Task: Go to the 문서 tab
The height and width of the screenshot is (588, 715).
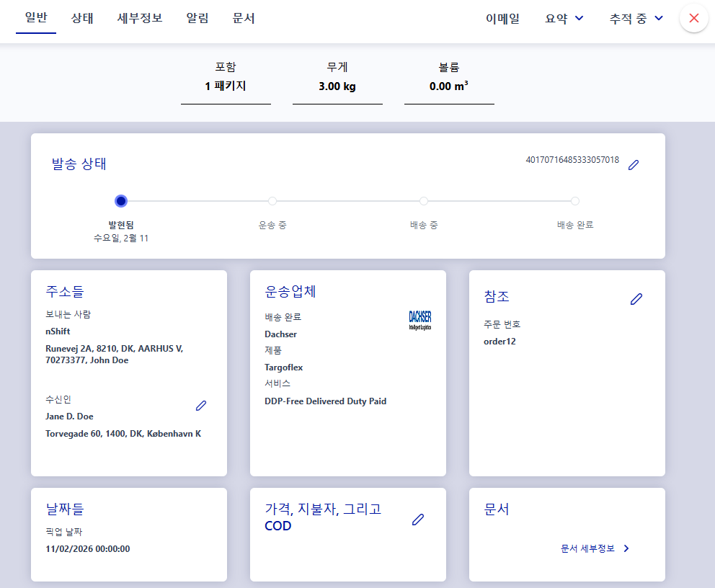Action: tap(244, 19)
